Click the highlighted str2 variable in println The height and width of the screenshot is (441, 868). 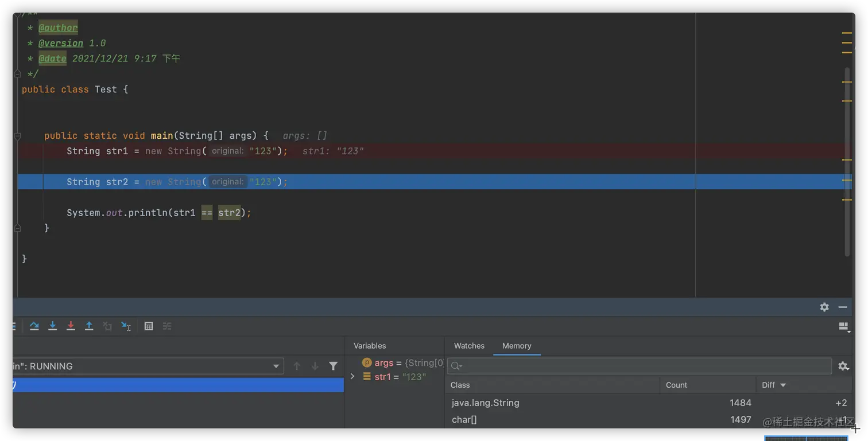tap(229, 213)
